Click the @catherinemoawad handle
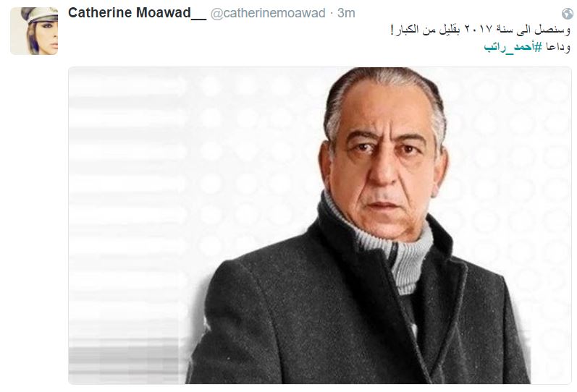Image resolution: width=577 pixels, height=392 pixels. click(268, 13)
